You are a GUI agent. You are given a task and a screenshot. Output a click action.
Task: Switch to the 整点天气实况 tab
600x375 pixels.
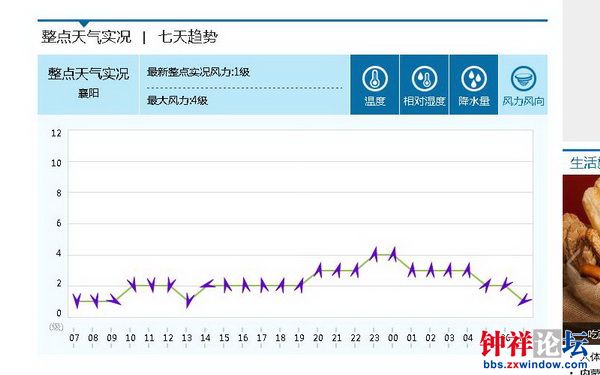(x=86, y=37)
